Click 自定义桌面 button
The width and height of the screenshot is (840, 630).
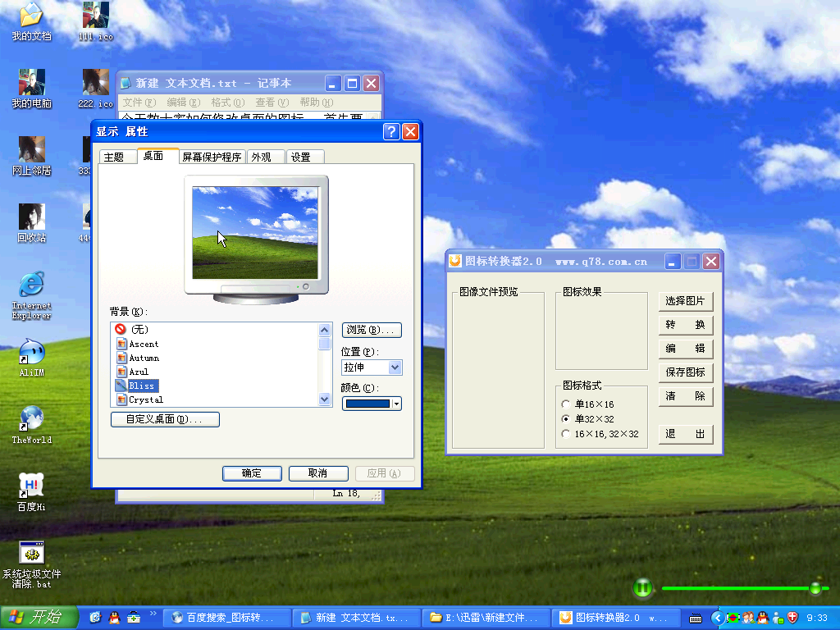point(165,419)
